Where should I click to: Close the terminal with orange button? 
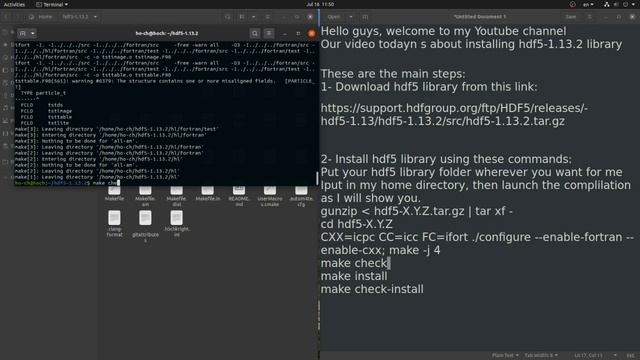[x=311, y=33]
